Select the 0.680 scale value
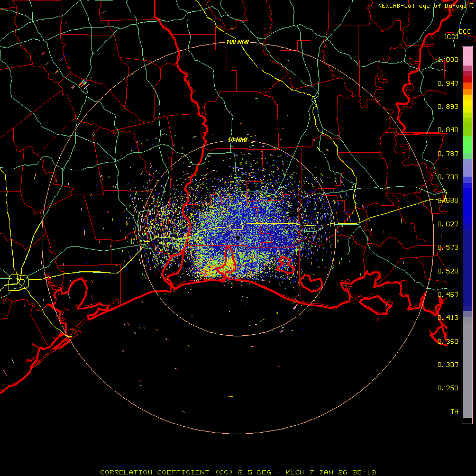The height and width of the screenshot is (476, 476). [448, 200]
